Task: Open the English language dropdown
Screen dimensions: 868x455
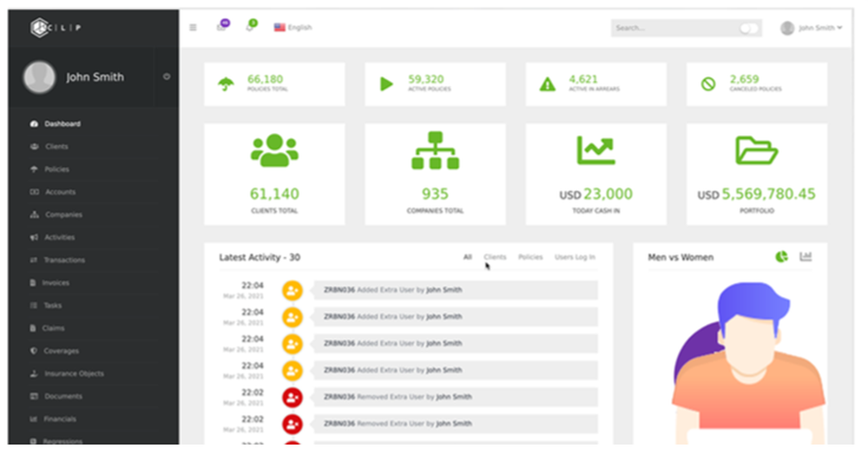Action: tap(293, 27)
